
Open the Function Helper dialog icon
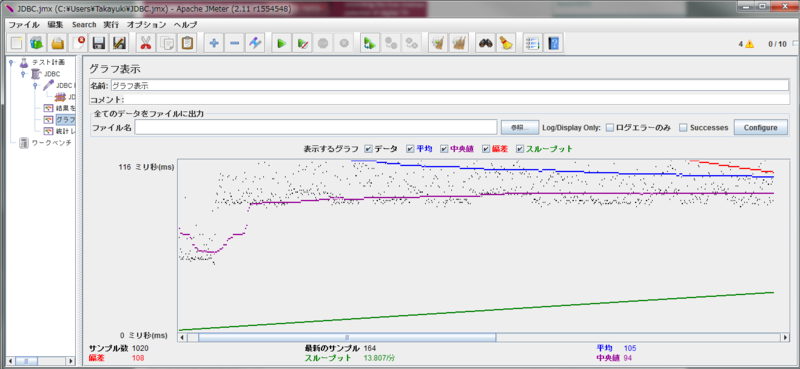point(533,43)
